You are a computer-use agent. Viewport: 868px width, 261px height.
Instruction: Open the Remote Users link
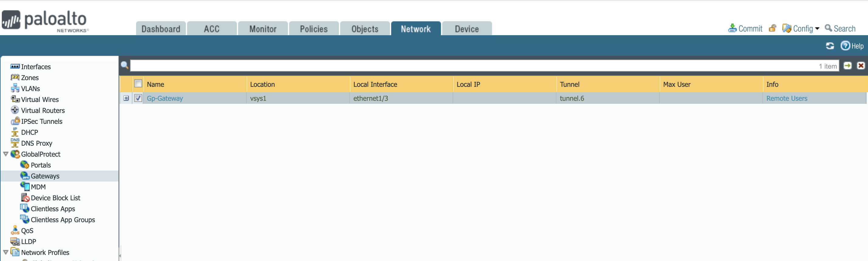pyautogui.click(x=787, y=98)
